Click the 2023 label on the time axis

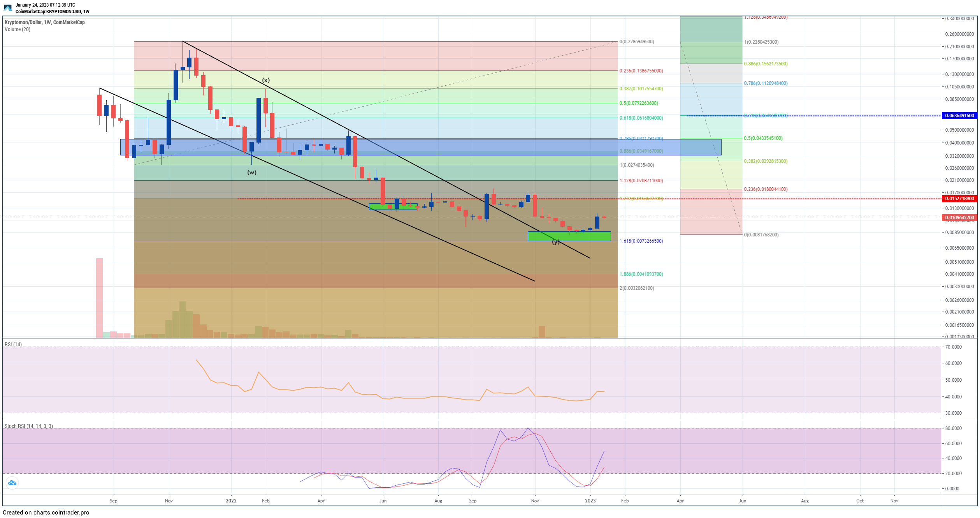[590, 500]
